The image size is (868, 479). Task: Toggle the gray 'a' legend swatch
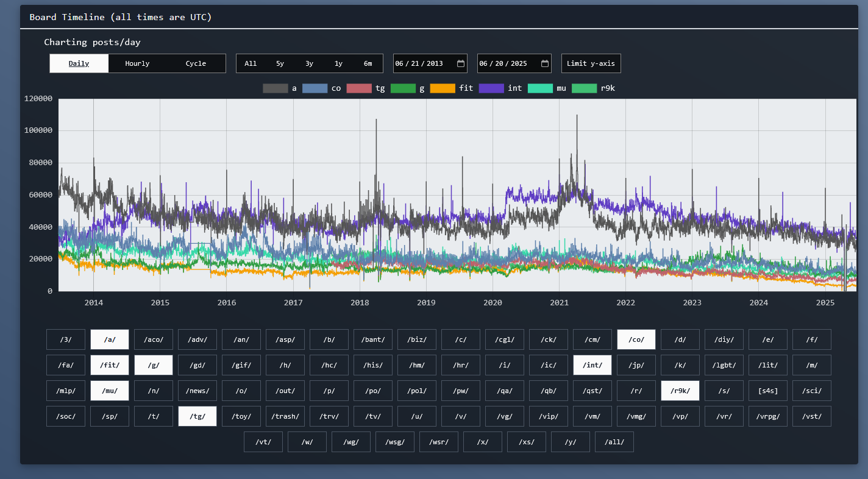click(275, 88)
